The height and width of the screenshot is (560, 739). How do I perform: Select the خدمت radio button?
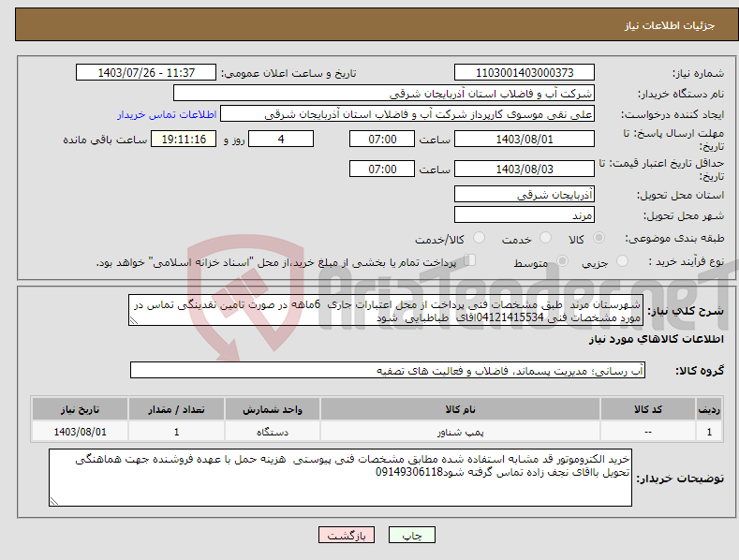(545, 238)
